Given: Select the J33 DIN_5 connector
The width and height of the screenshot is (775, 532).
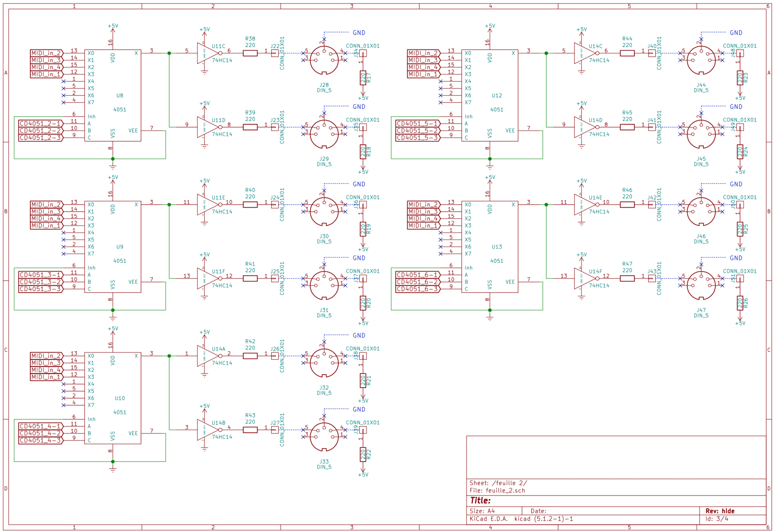Looking at the screenshot, I should tap(324, 437).
